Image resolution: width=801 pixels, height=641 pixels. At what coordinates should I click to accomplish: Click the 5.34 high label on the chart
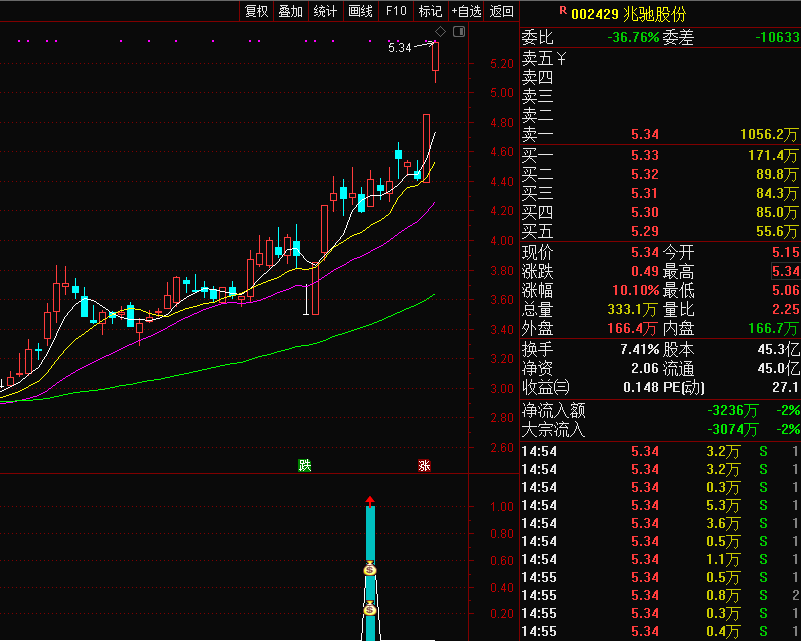pos(399,48)
